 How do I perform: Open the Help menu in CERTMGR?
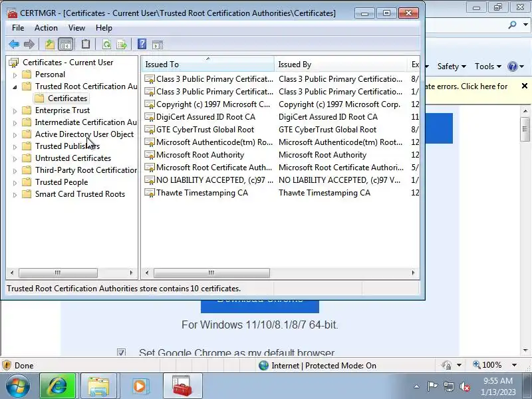point(104,28)
